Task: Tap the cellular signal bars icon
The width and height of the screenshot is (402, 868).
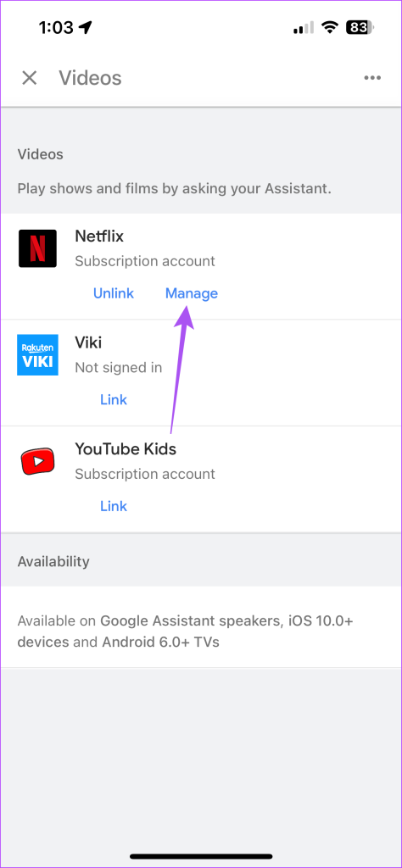Action: tap(303, 28)
